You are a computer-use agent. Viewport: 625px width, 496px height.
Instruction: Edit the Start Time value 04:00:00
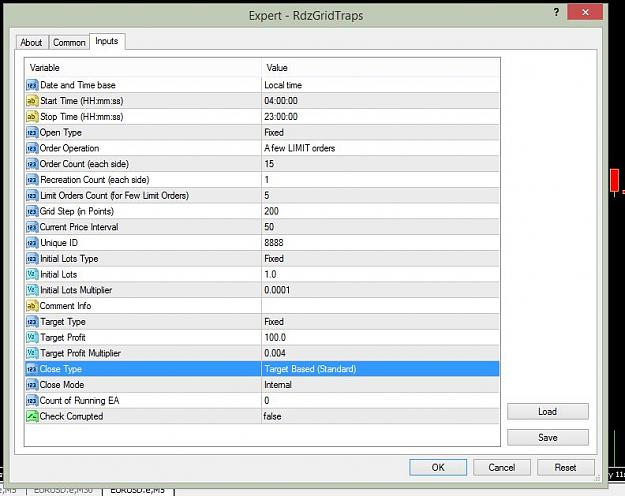coord(380,101)
